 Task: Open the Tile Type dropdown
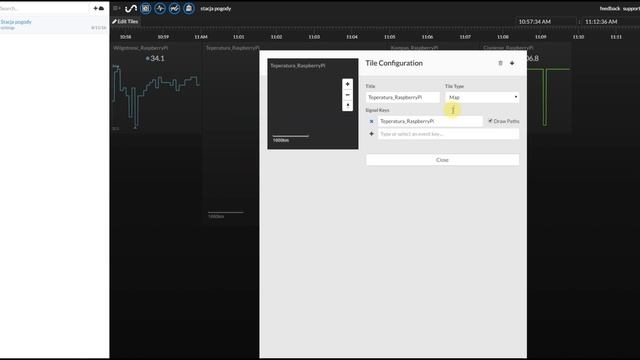coord(482,97)
